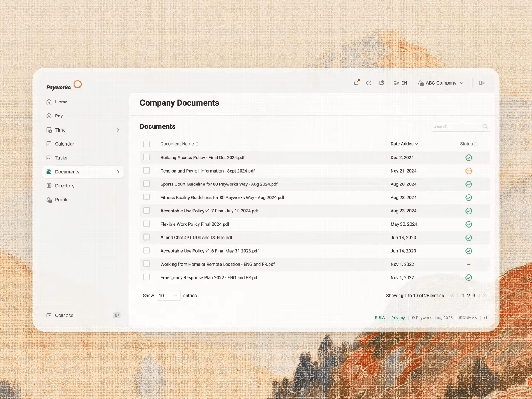Sort by the Document Name column header

click(179, 144)
